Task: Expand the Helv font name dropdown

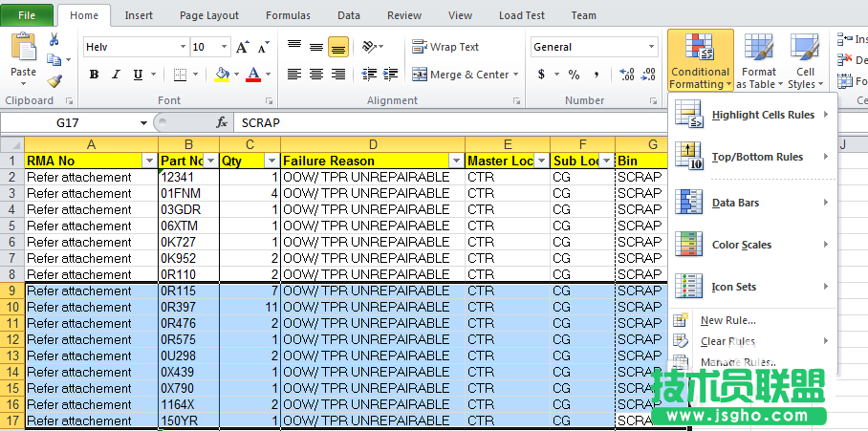Action: (181, 47)
